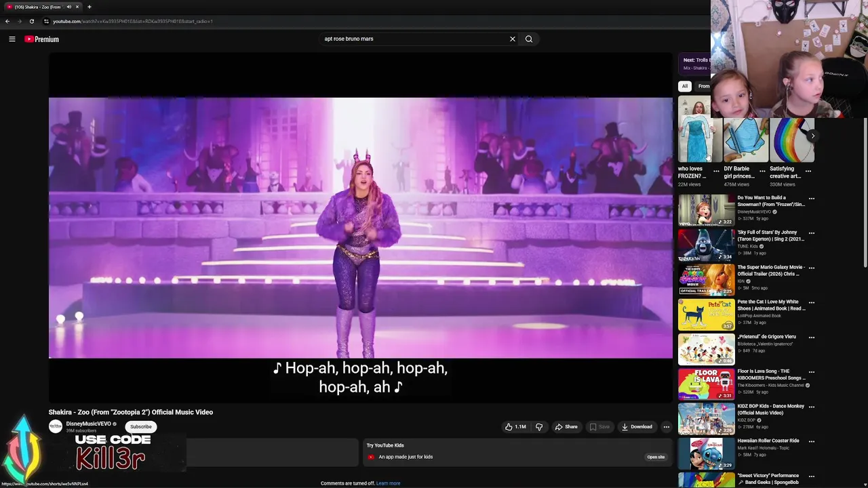Open the YouTube guide hamburger menu
This screenshot has height=488, width=868.
coord(12,39)
